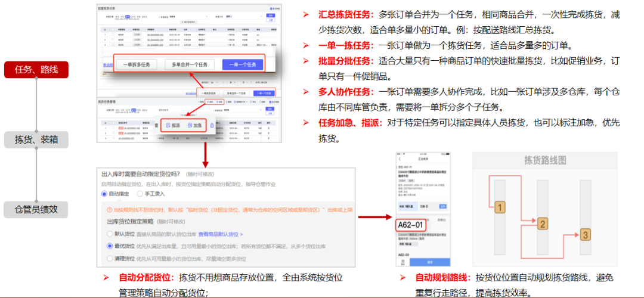
Task: Toggle the 显示明细 checkbox in 拣货任务管理
Action: point(270,102)
